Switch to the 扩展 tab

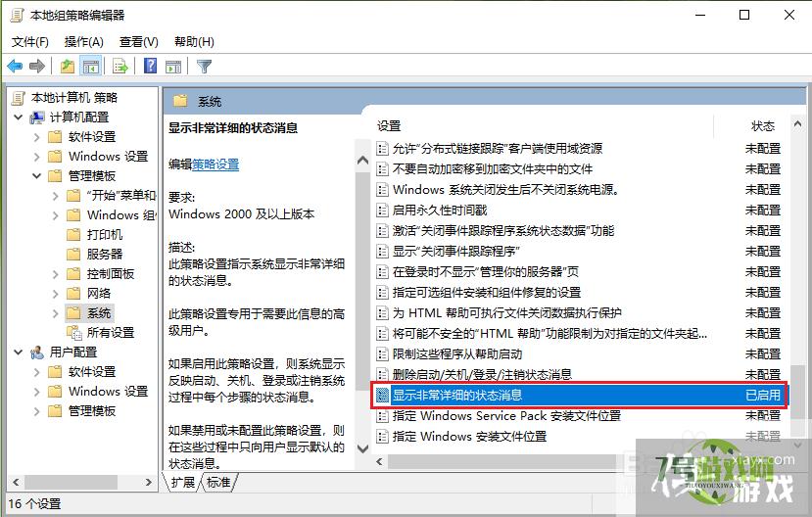(x=183, y=483)
